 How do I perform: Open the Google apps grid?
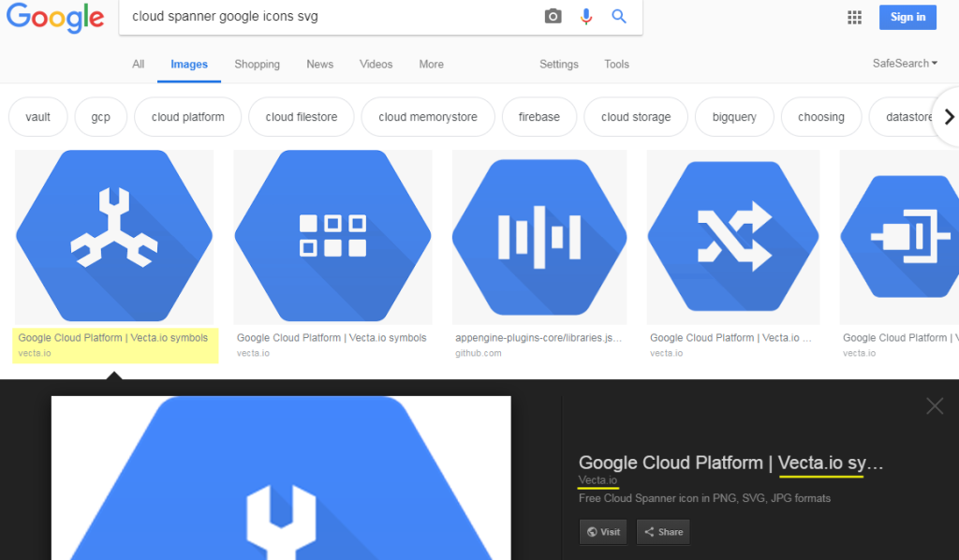point(854,17)
